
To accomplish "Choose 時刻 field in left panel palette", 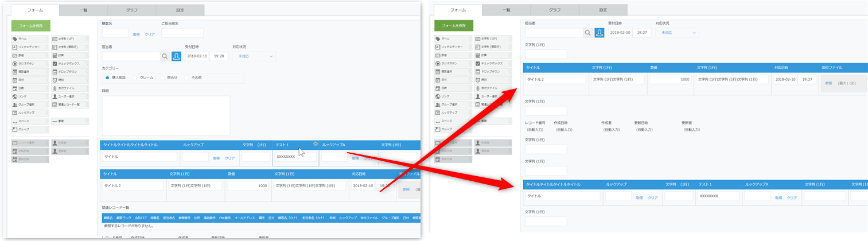I will 70,80.
